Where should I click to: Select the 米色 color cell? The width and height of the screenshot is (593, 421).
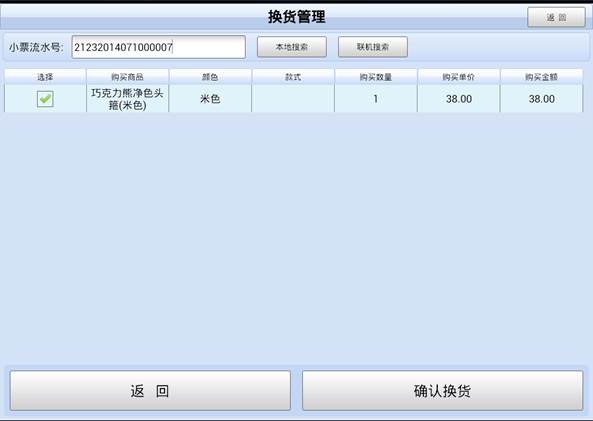210,99
